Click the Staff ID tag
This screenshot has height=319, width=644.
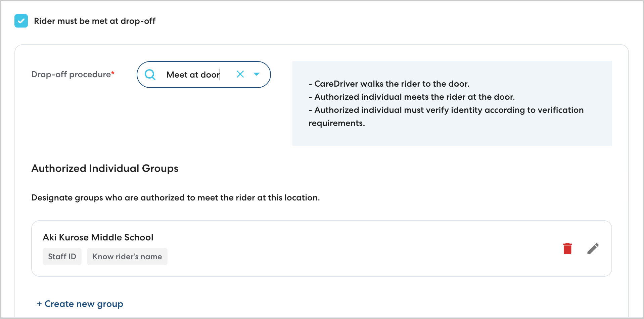[x=62, y=257]
